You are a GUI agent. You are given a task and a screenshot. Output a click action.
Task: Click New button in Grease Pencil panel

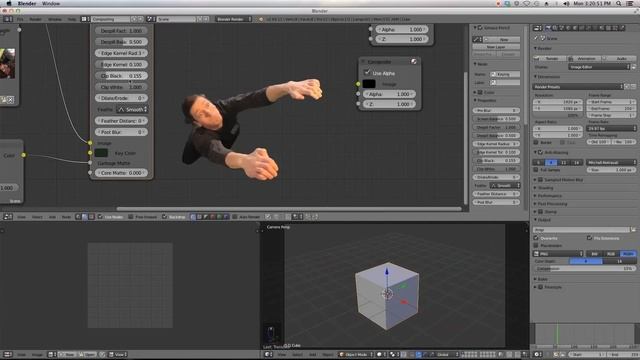click(502, 40)
